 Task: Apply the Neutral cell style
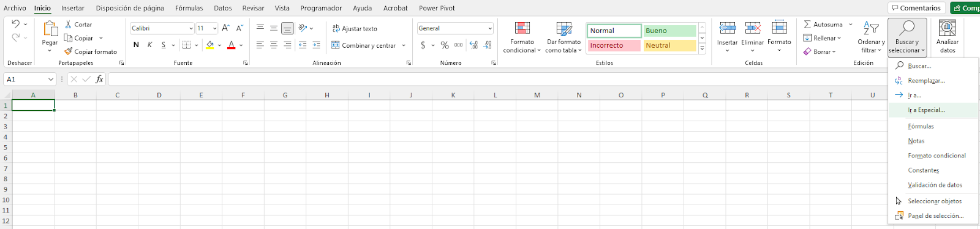pos(669,45)
